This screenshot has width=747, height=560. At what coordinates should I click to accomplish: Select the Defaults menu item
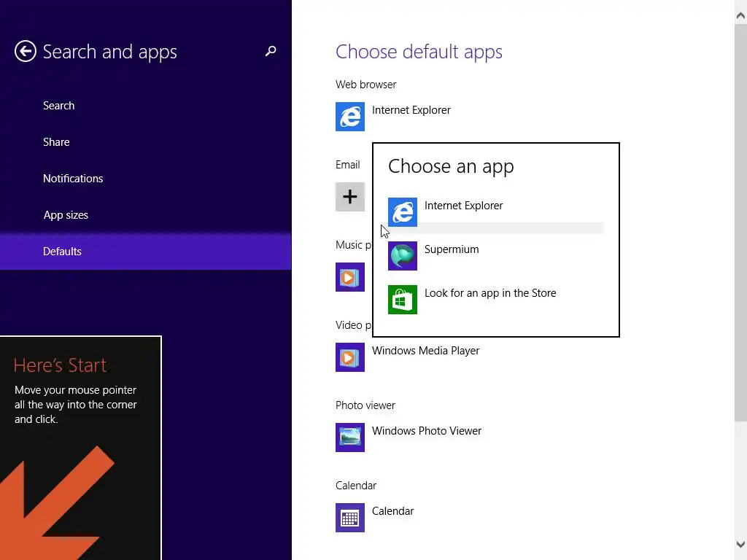pyautogui.click(x=146, y=252)
